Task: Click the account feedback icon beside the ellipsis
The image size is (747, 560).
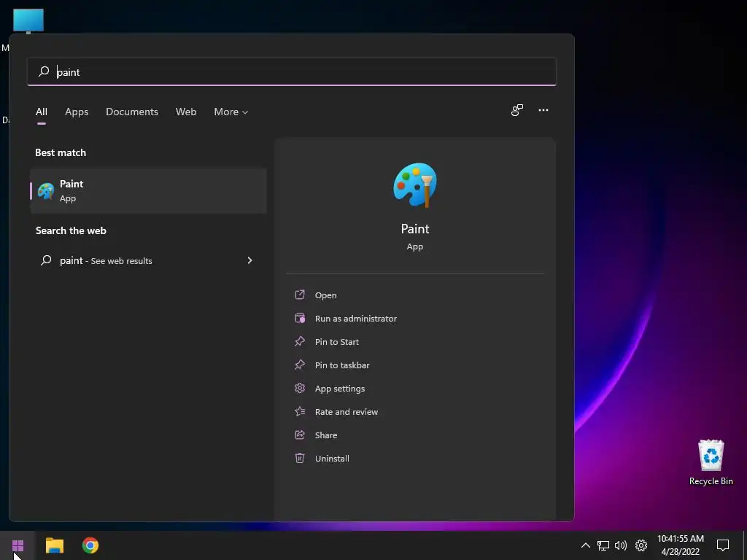Action: [517, 111]
